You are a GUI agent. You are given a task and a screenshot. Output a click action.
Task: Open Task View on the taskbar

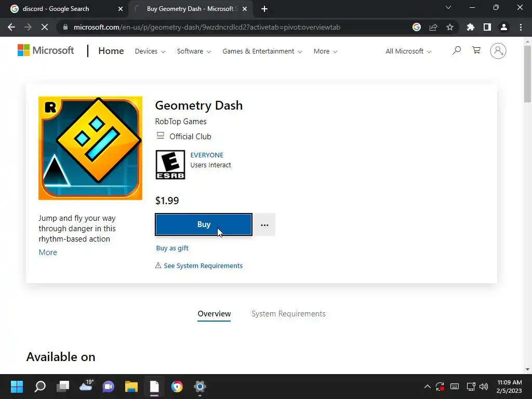[x=63, y=387]
